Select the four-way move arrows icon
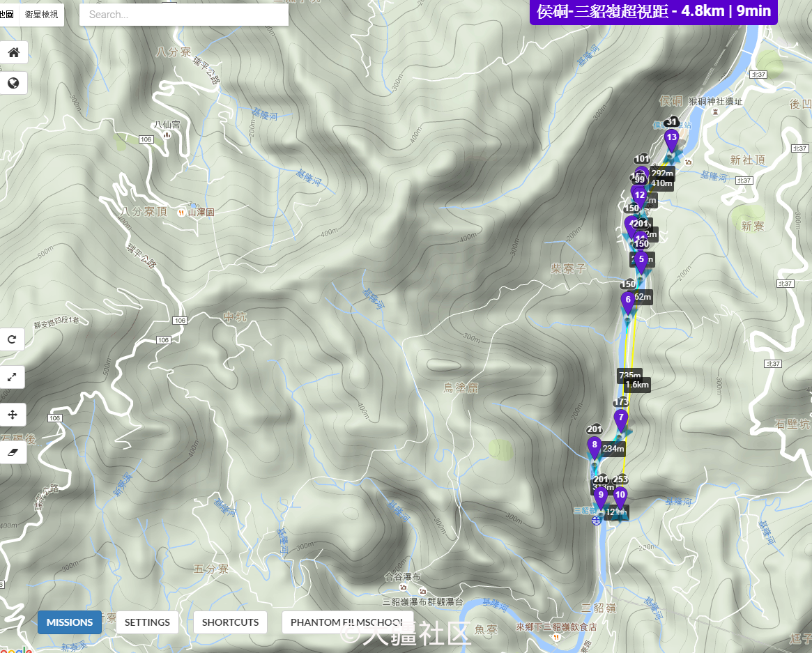Image resolution: width=812 pixels, height=653 pixels. 13,415
